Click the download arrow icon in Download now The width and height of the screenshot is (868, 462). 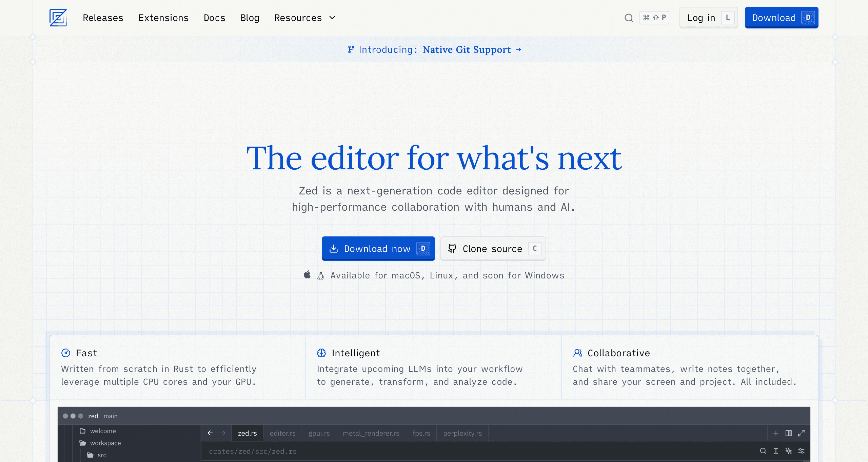[x=334, y=249]
